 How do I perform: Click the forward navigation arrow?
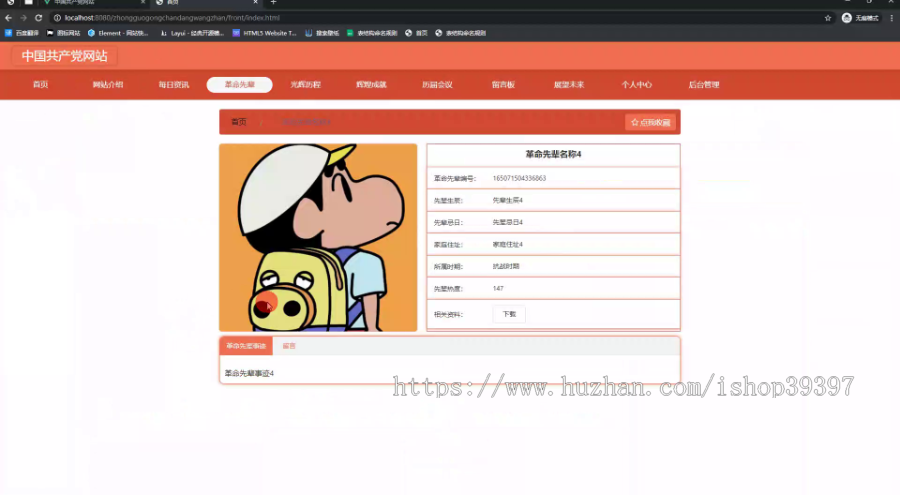(23, 18)
